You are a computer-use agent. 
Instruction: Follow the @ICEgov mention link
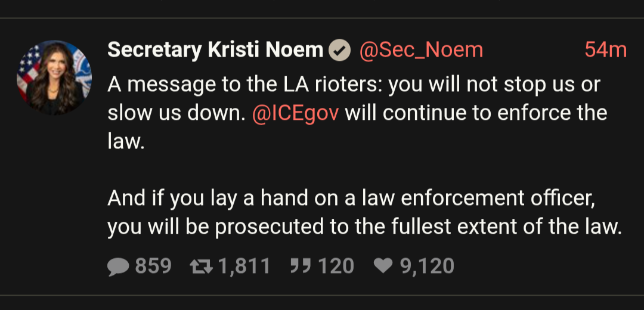coord(296,113)
